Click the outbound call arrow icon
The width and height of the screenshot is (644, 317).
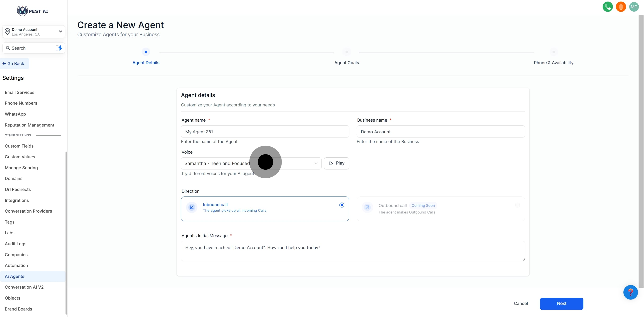(367, 207)
